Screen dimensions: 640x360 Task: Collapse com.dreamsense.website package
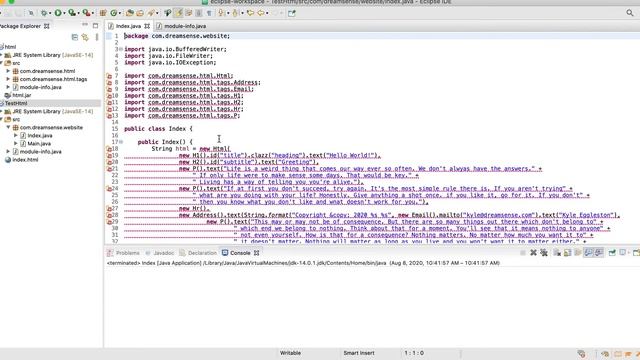(x=8, y=127)
